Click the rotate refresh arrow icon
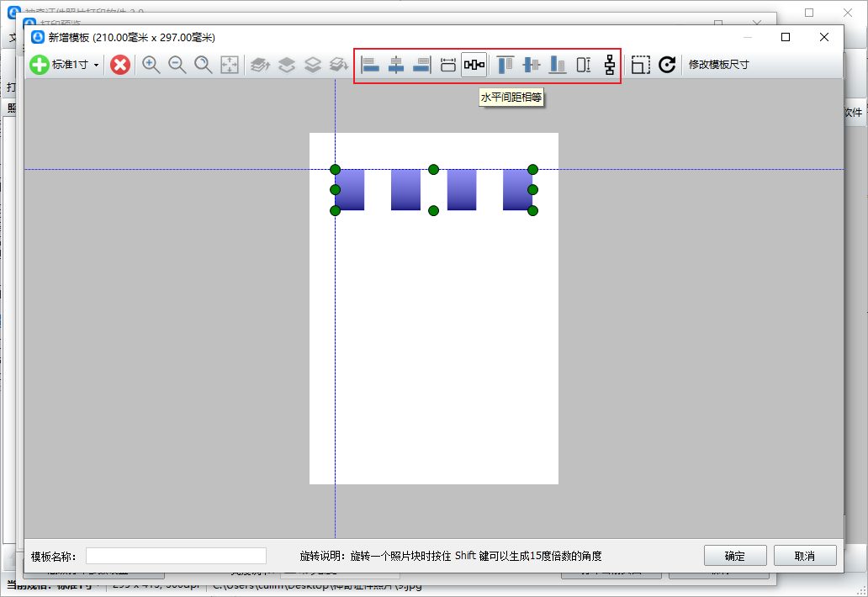The width and height of the screenshot is (868, 597). 667,65
